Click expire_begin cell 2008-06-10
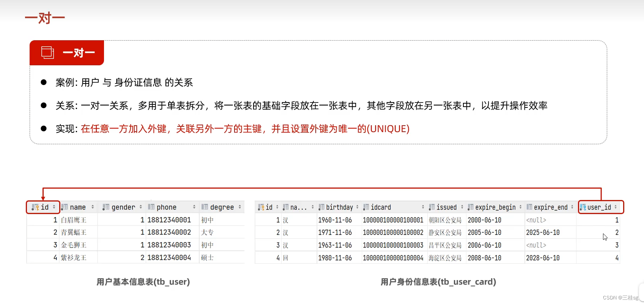This screenshot has width=644, height=304. (485, 258)
